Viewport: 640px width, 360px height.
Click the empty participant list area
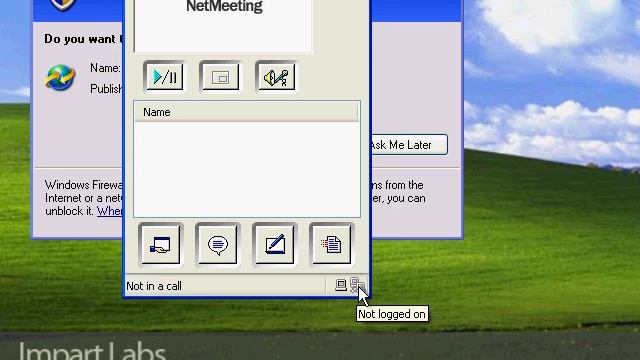[247, 169]
